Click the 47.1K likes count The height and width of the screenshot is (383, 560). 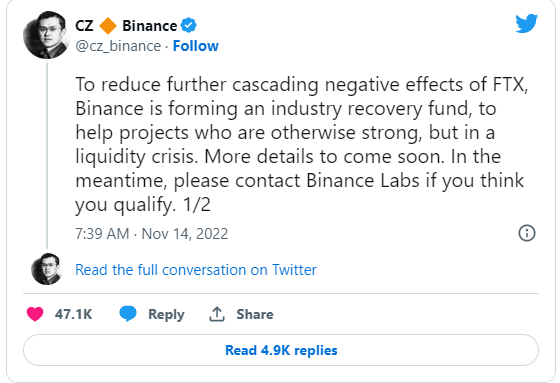coord(74,314)
